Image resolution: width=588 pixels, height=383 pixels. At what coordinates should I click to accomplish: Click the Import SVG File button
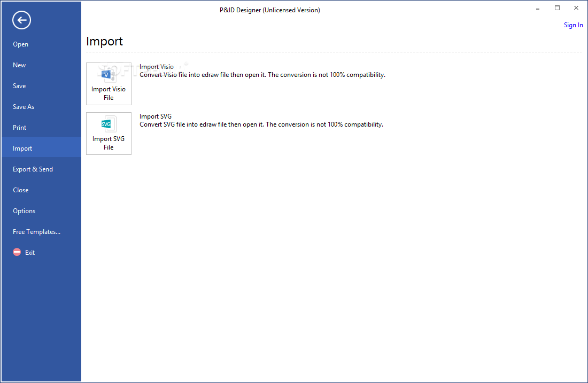[109, 134]
